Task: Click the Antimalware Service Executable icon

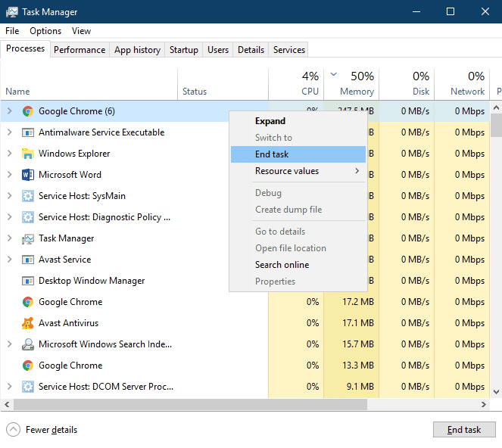Action: [28, 132]
